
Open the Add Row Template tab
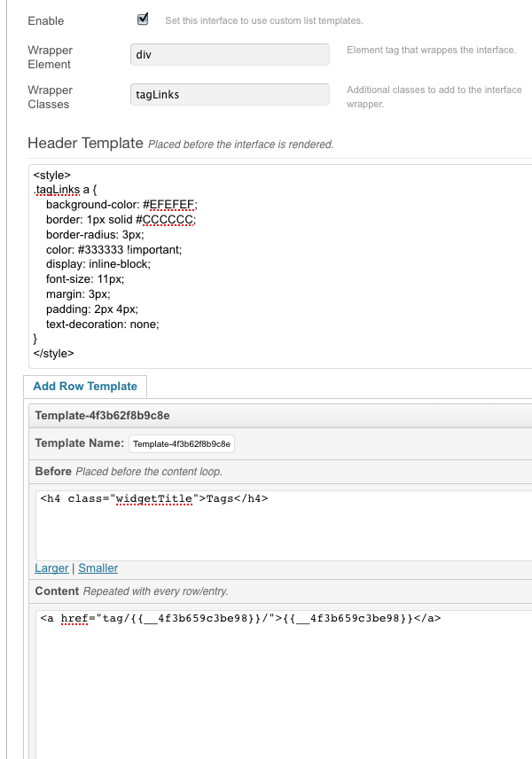[85, 387]
